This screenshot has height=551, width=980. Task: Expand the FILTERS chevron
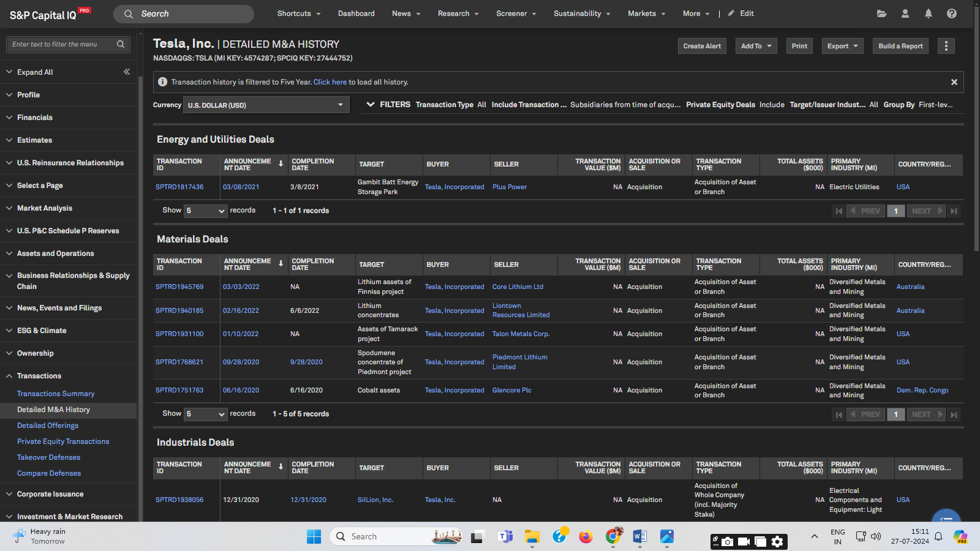pos(371,105)
